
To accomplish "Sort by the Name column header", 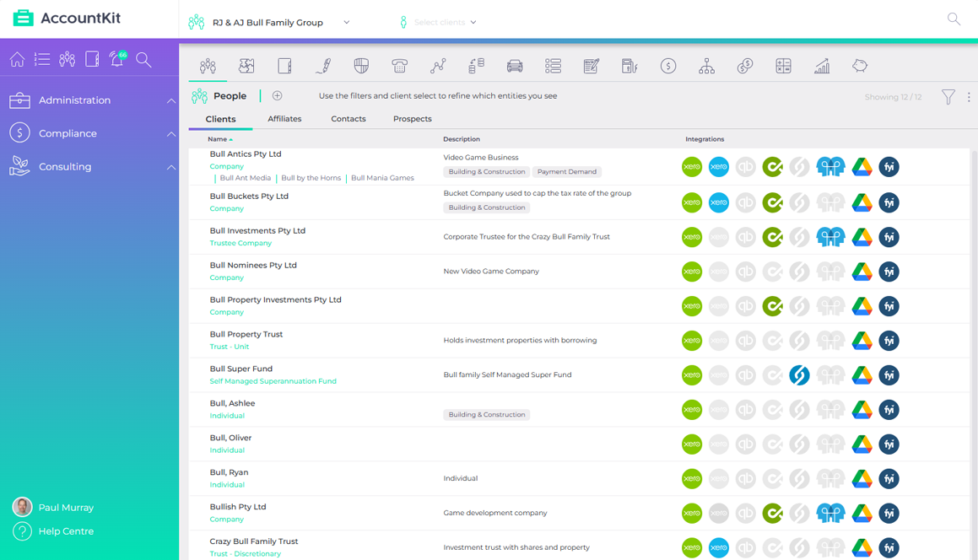I will pos(219,139).
